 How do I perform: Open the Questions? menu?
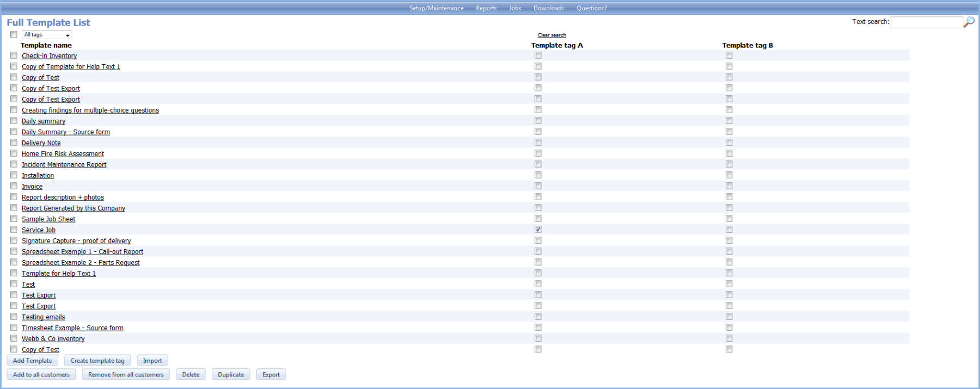(592, 8)
